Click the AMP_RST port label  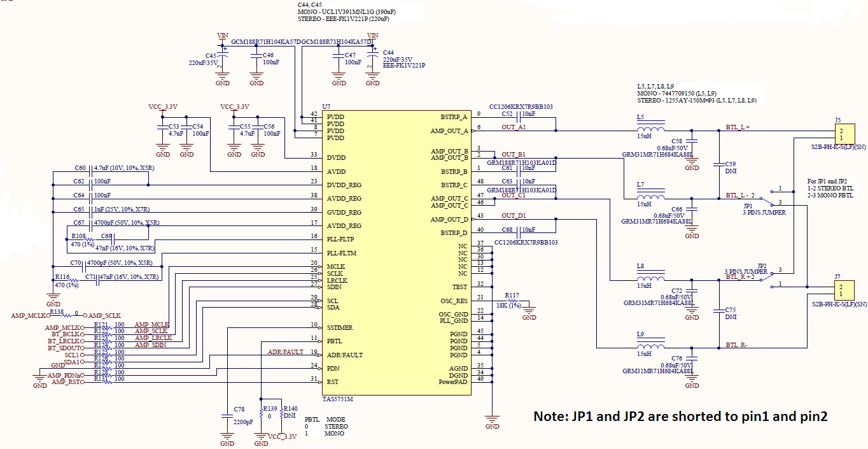click(x=67, y=381)
